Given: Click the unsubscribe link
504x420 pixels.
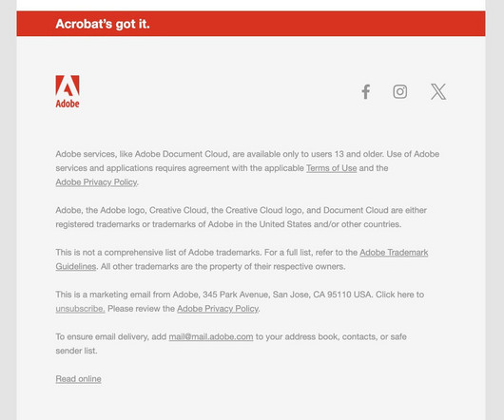Looking at the screenshot, I should [80, 309].
